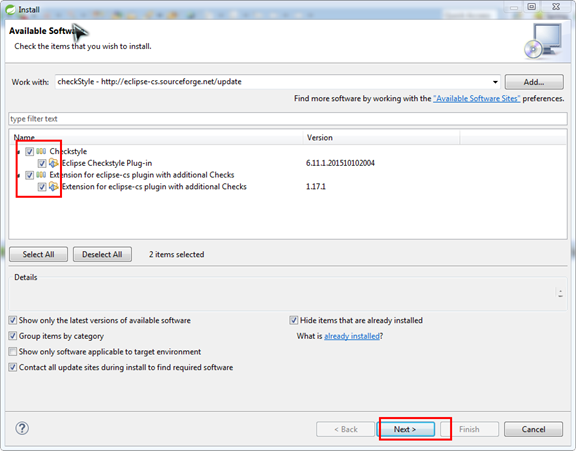Click the feature icon on version 1.17.1 row
The height and width of the screenshot is (451, 576).
(54, 187)
